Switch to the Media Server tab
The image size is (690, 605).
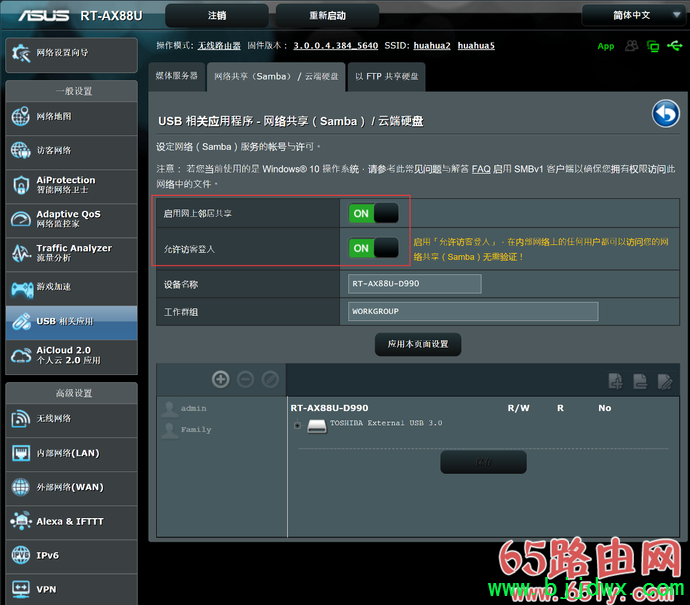[x=176, y=76]
